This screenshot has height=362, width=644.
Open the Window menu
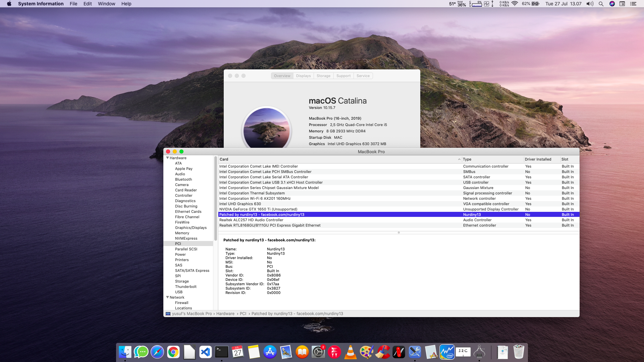pyautogui.click(x=106, y=4)
